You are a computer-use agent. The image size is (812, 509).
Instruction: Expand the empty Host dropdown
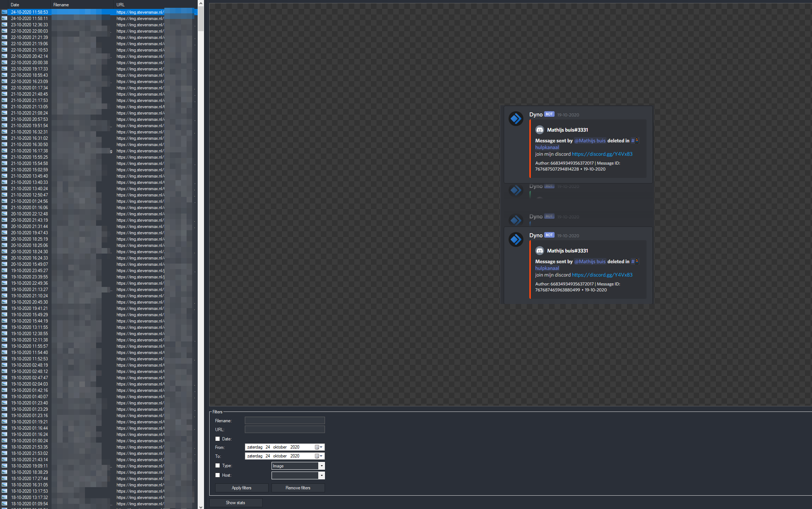322,475
